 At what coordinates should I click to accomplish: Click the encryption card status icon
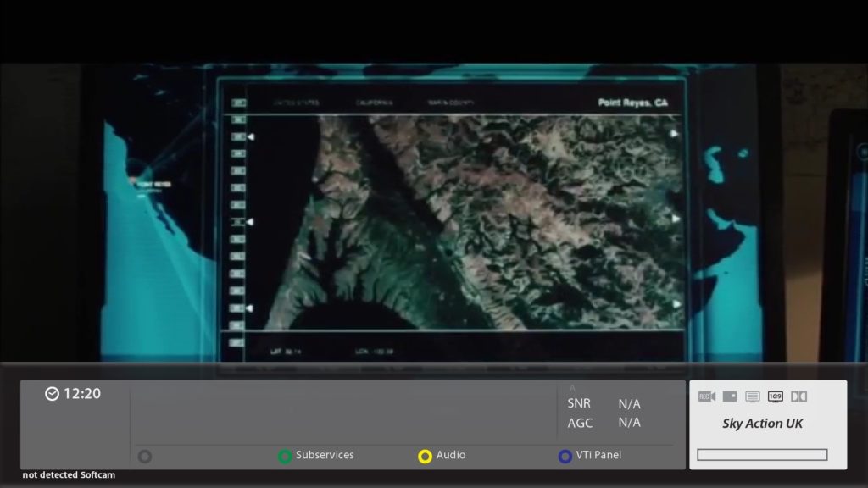point(730,396)
